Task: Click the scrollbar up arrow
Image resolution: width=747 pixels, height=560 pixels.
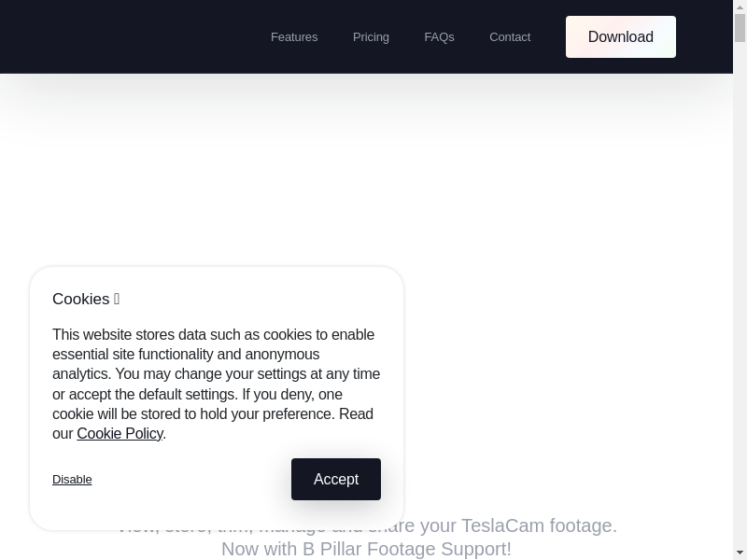Action: (x=740, y=7)
